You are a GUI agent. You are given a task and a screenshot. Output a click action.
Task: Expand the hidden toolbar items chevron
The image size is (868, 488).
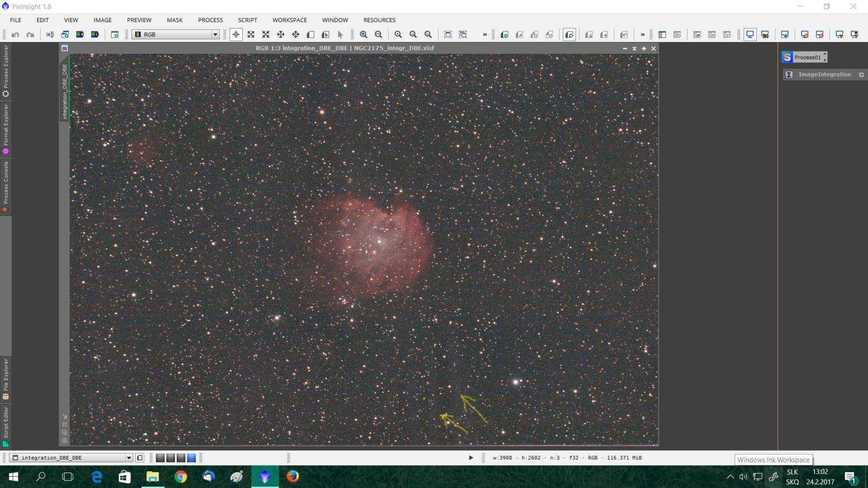(485, 35)
